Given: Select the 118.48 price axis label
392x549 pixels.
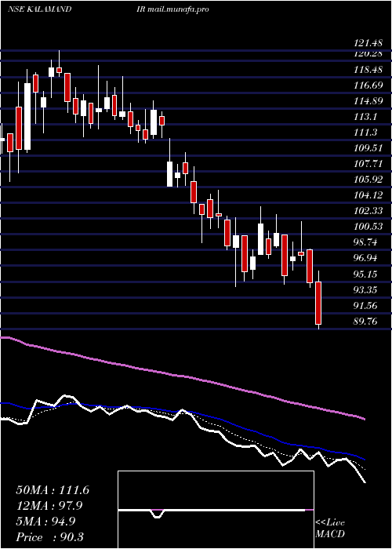Looking at the screenshot, I should point(368,70).
